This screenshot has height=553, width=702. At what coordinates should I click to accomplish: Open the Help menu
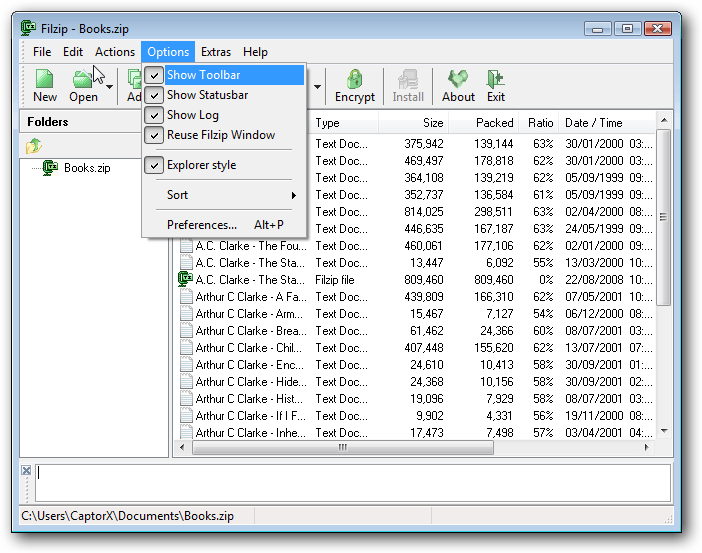point(255,52)
